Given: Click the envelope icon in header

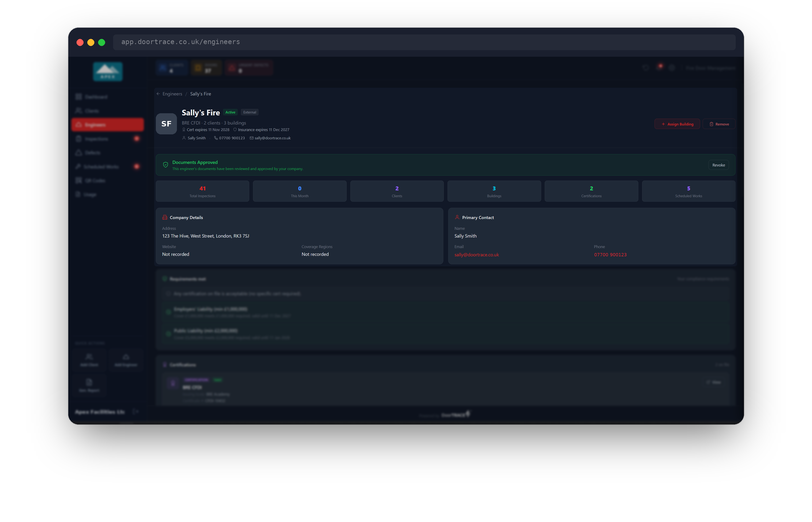Looking at the screenshot, I should coord(251,138).
